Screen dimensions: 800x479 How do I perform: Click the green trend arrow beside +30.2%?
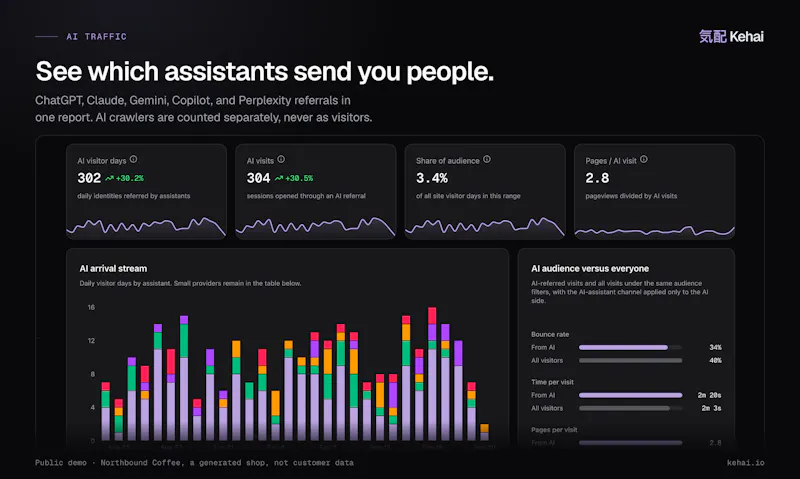tap(110, 178)
